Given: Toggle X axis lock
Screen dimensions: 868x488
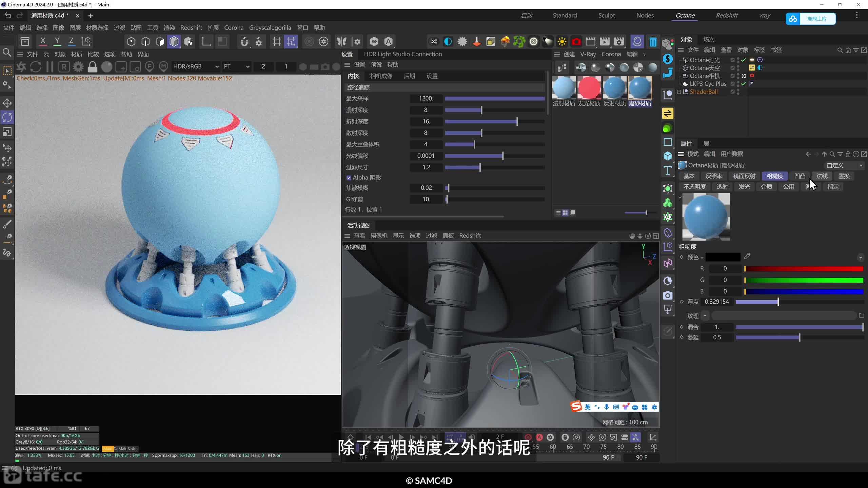Looking at the screenshot, I should click(43, 41).
